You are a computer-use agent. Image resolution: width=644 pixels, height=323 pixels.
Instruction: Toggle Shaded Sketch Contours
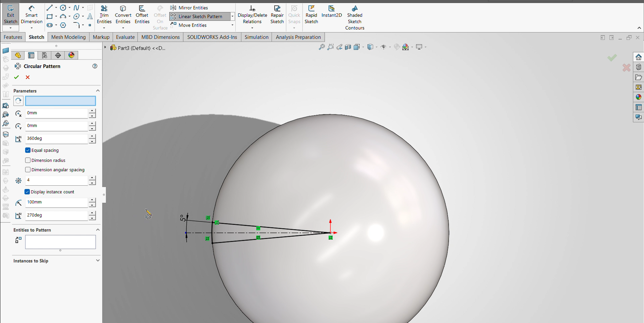click(x=355, y=17)
